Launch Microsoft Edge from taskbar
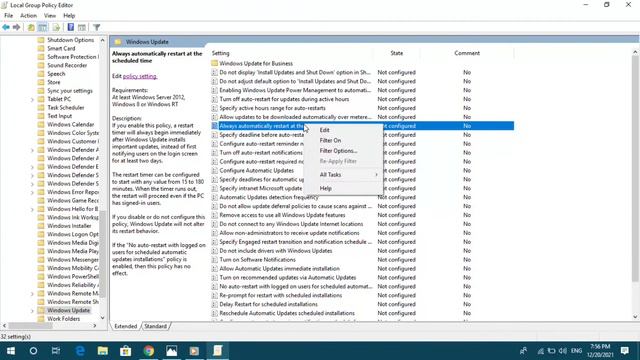This screenshot has width=640, height=360. [80, 351]
